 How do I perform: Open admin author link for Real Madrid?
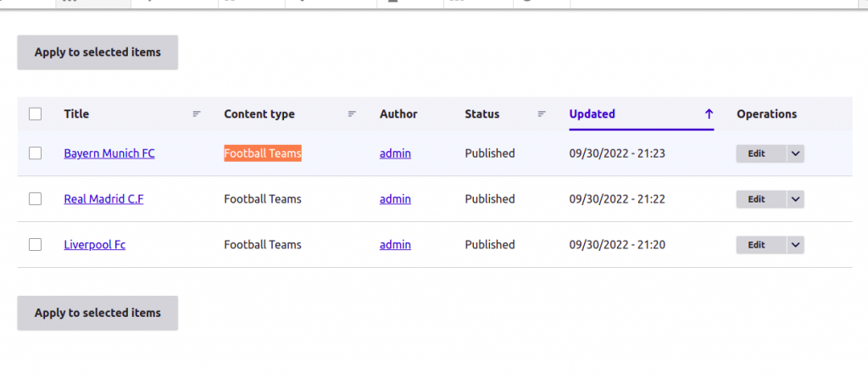(x=395, y=198)
